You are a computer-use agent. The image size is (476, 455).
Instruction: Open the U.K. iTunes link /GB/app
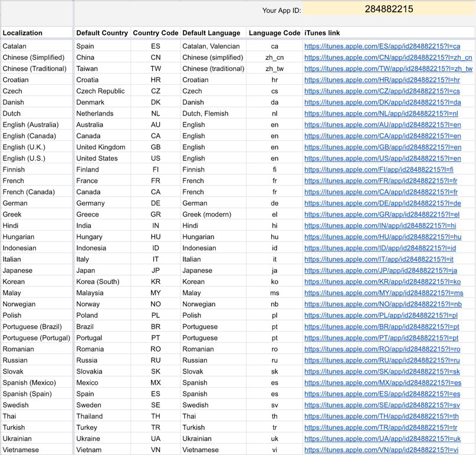pyautogui.click(x=383, y=148)
